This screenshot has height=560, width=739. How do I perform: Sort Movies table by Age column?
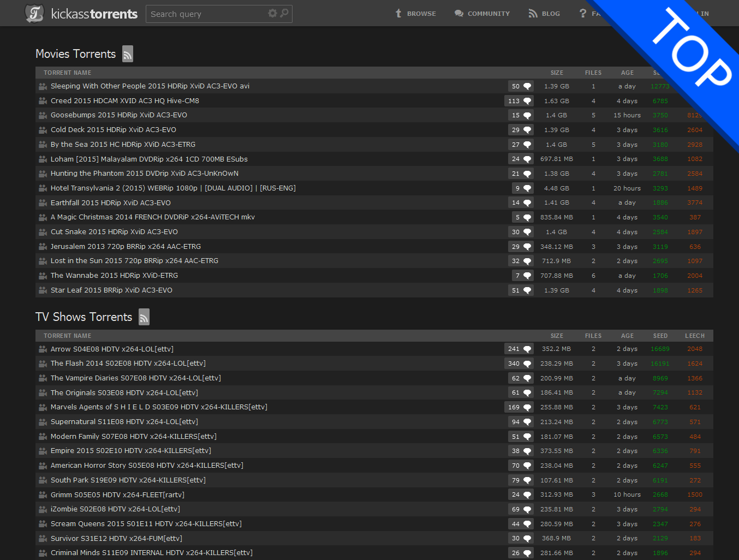[627, 73]
